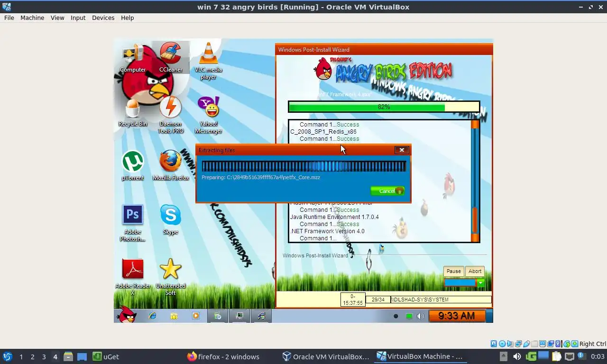Click the blue combo box under Pause
The image size is (607, 364).
coord(460,283)
